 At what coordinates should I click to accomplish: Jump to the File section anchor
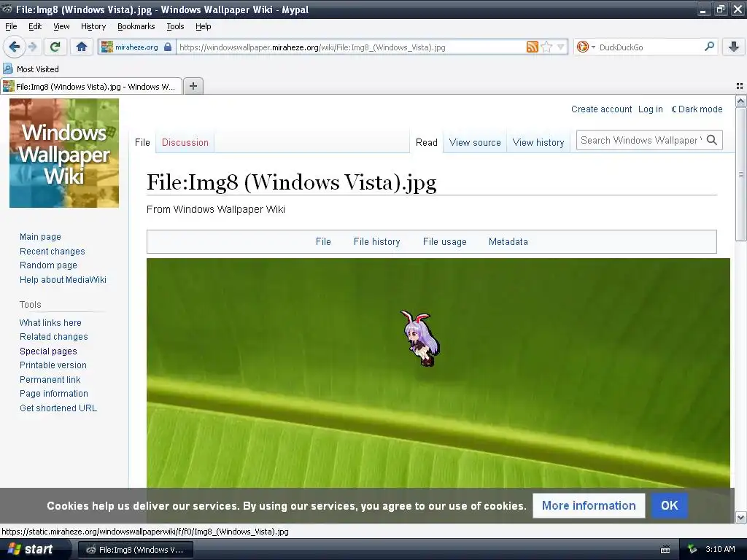[323, 241]
